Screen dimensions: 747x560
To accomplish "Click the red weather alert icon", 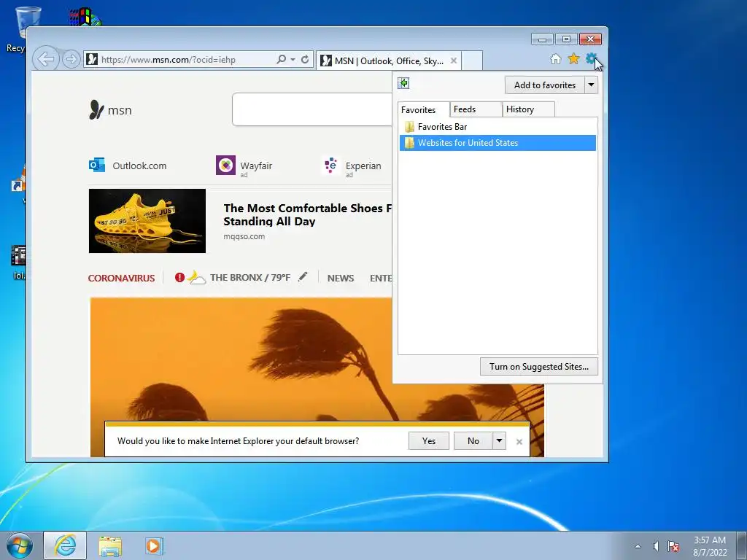I will [179, 277].
